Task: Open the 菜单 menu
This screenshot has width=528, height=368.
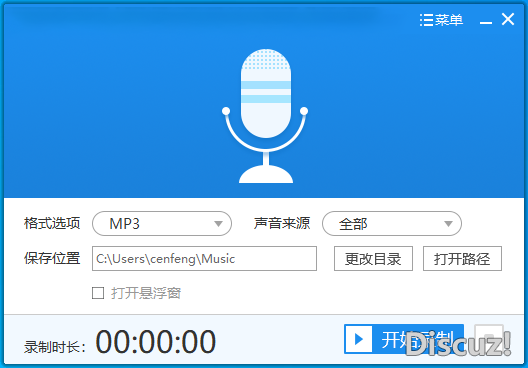Action: pyautogui.click(x=449, y=20)
